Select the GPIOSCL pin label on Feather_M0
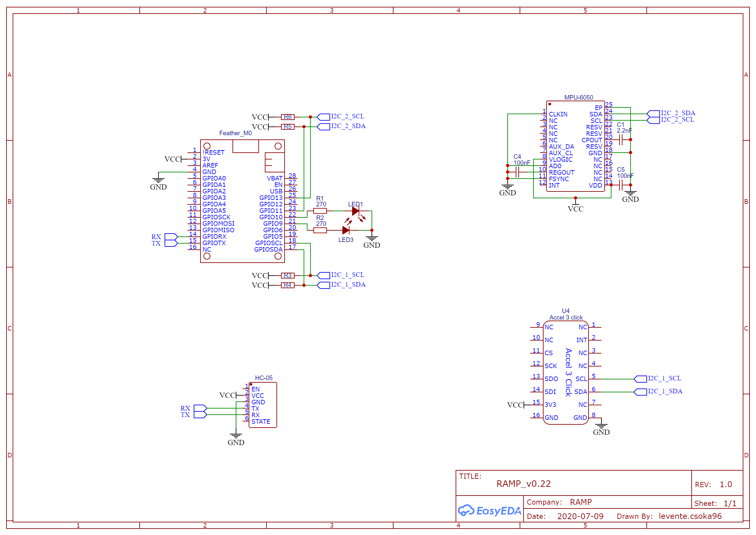756x535 pixels. [269, 243]
